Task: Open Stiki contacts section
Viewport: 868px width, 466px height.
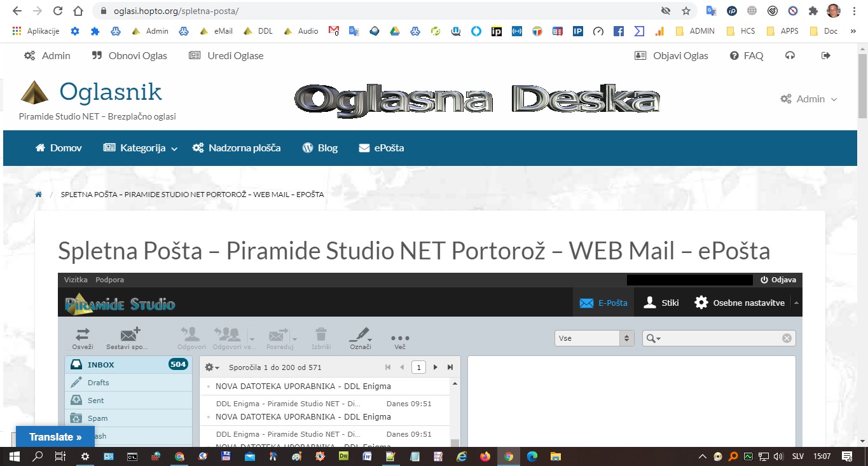Action: pos(661,303)
